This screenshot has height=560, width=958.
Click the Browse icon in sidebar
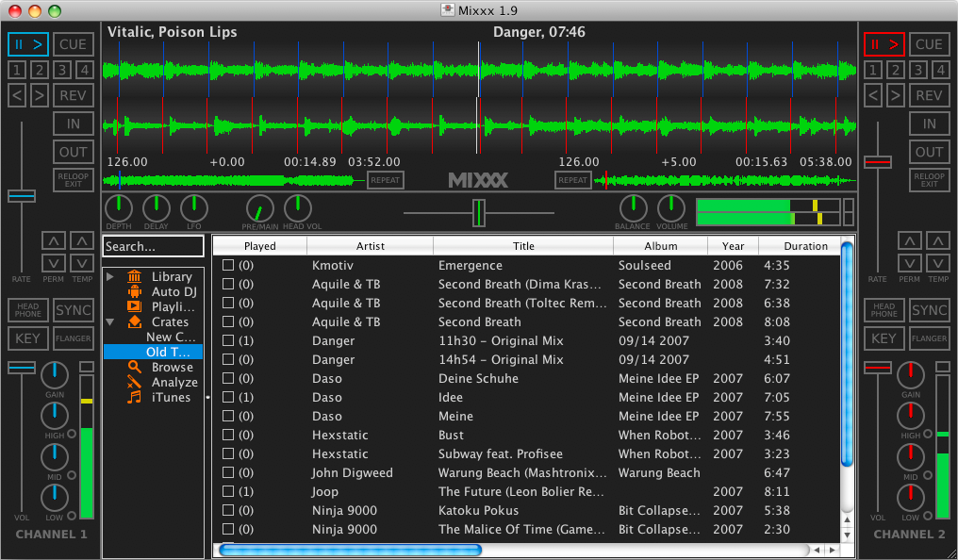click(134, 367)
